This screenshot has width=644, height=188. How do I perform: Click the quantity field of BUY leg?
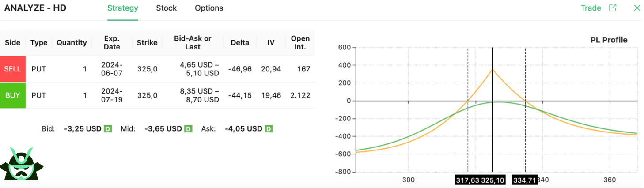point(72,95)
